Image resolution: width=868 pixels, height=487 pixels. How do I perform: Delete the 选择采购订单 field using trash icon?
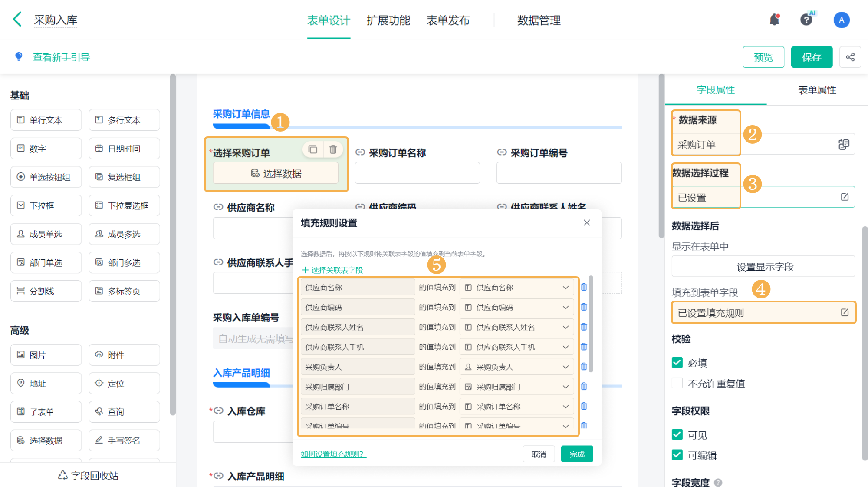click(333, 149)
